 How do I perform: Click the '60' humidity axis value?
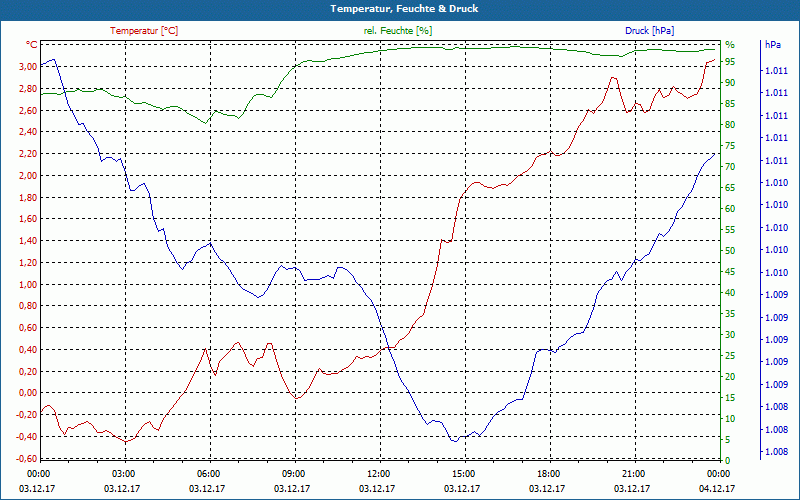click(x=730, y=209)
